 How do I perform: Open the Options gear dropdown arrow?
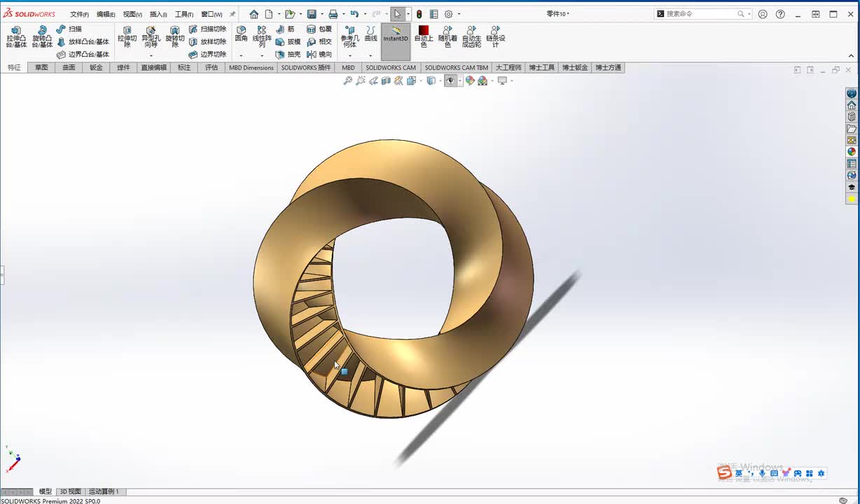coord(459,14)
